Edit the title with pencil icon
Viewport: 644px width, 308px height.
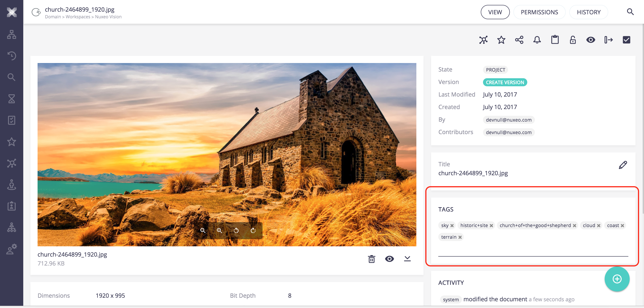pyautogui.click(x=623, y=165)
